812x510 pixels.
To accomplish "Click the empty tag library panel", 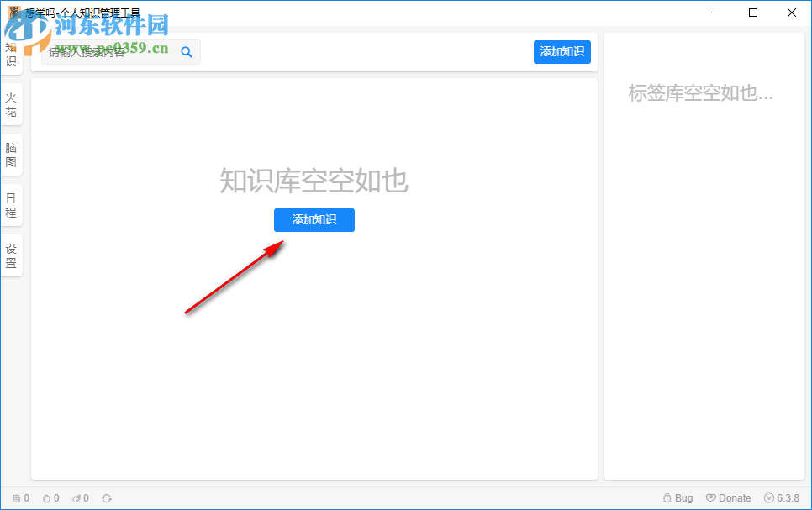I will (704, 252).
